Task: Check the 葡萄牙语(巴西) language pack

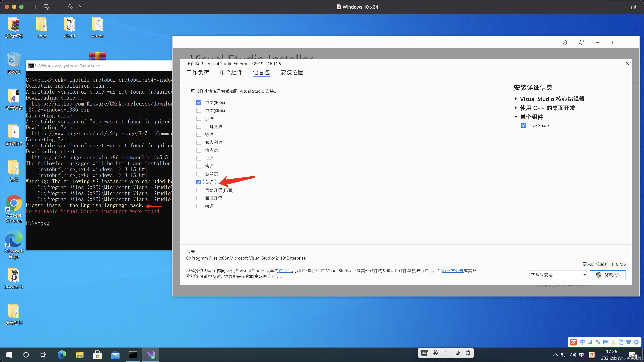Action: pos(199,190)
